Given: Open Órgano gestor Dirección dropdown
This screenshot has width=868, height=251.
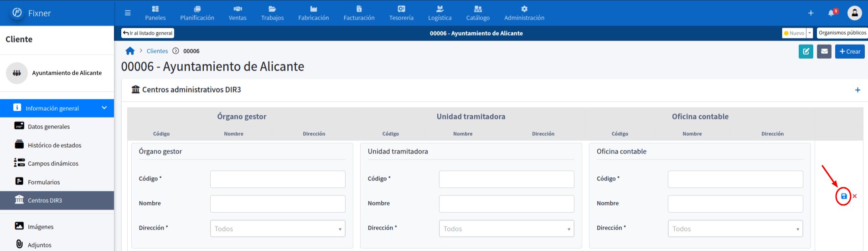Looking at the screenshot, I should point(278,229).
